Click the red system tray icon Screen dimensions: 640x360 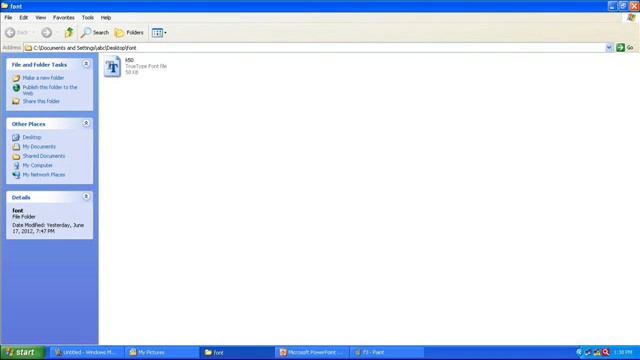click(x=606, y=352)
